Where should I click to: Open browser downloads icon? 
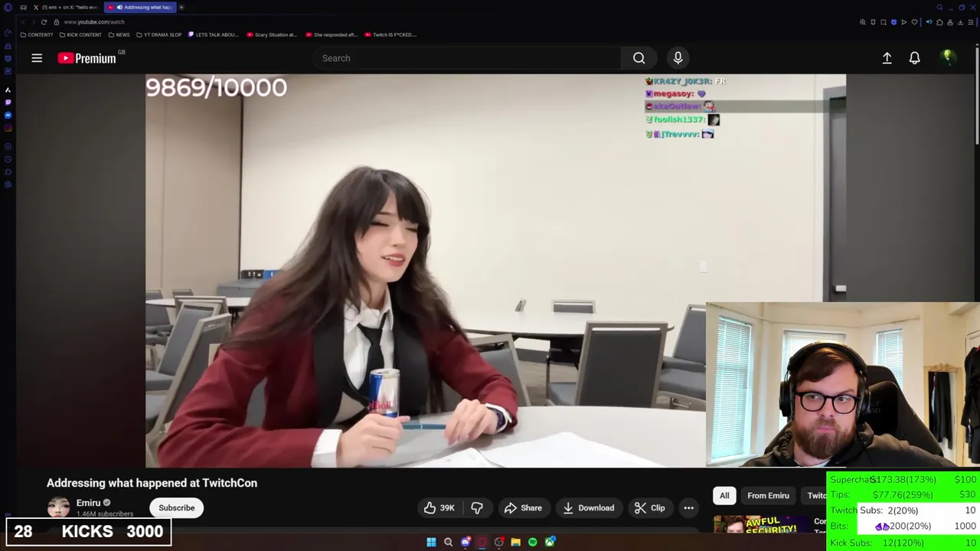[x=960, y=22]
